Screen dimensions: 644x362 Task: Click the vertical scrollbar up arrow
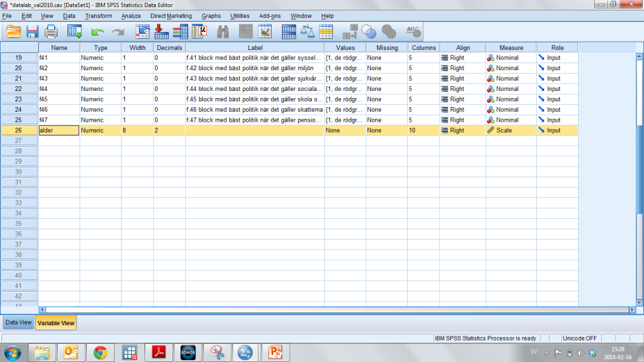click(639, 56)
